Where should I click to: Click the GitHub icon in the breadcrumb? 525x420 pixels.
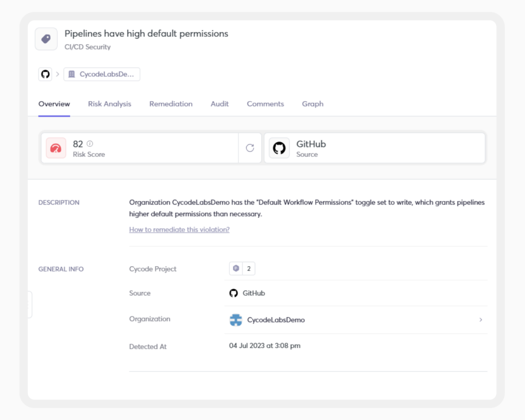click(x=45, y=74)
